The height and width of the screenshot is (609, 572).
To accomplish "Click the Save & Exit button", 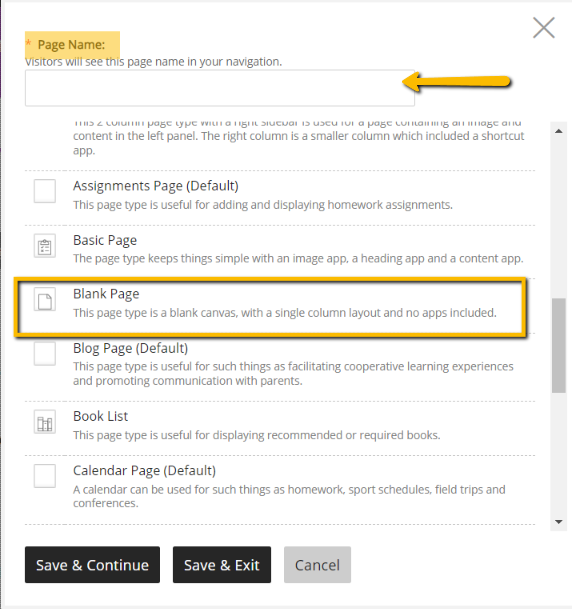I will point(222,565).
